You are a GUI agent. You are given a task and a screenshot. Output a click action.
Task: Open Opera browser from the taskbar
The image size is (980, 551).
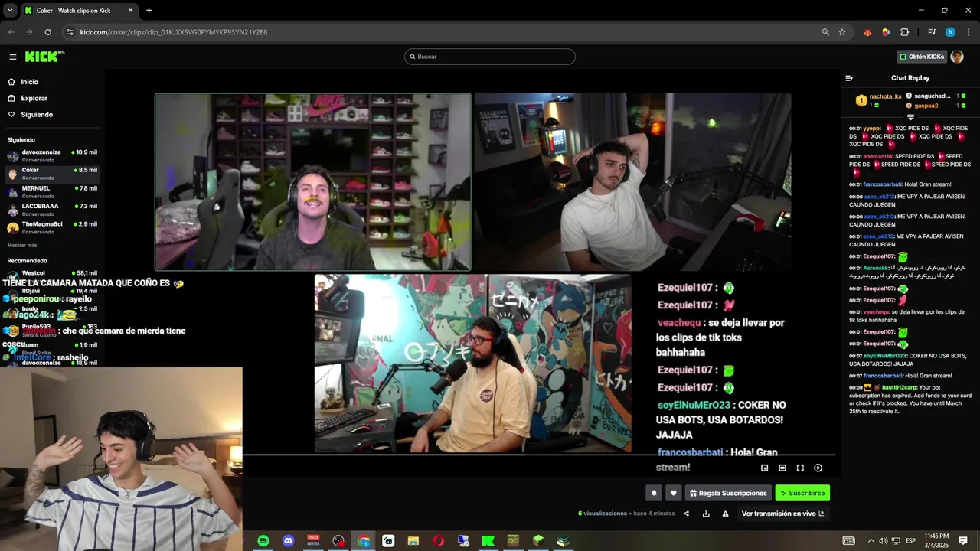click(x=438, y=541)
